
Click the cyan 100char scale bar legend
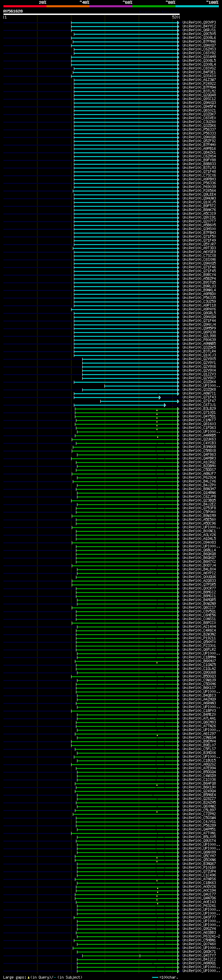click(155, 977)
